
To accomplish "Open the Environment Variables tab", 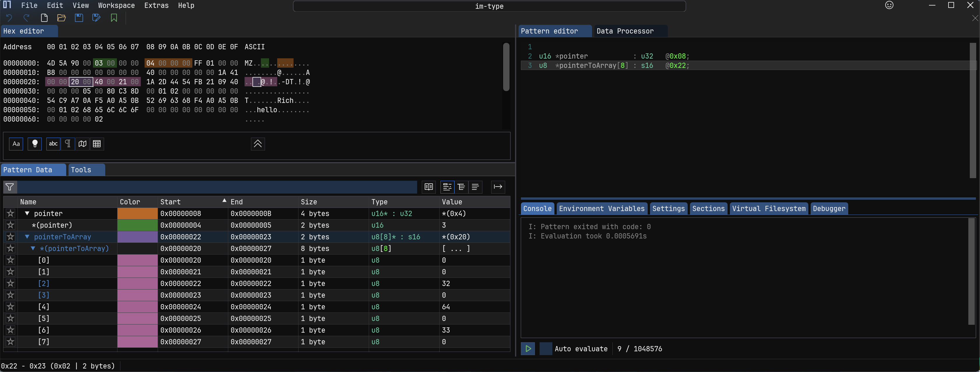I will tap(601, 208).
